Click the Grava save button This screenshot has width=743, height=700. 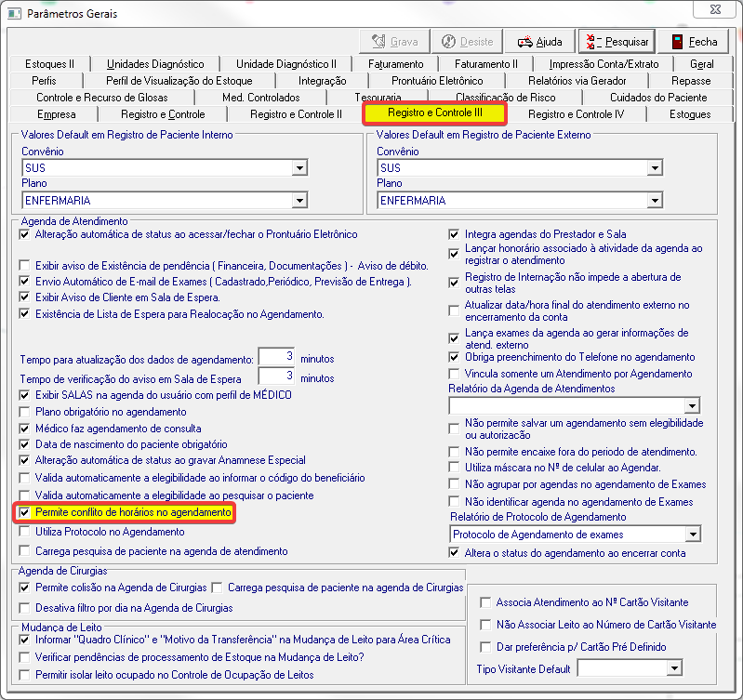[394, 42]
